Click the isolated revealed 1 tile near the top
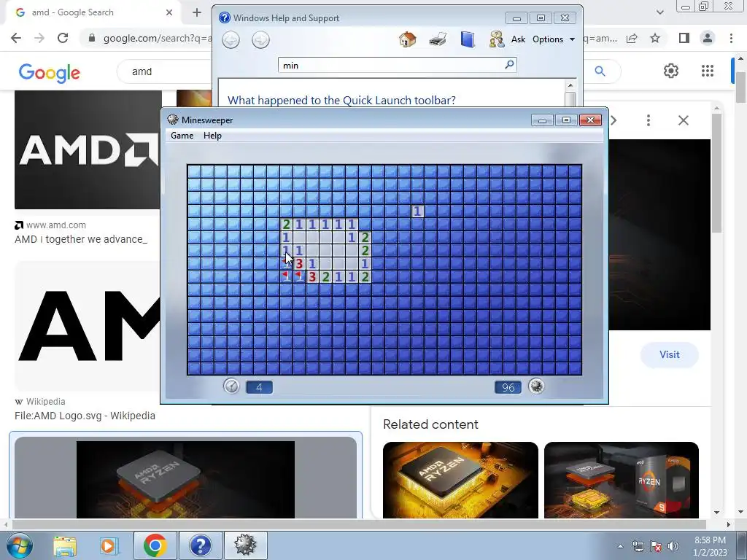 (x=417, y=211)
